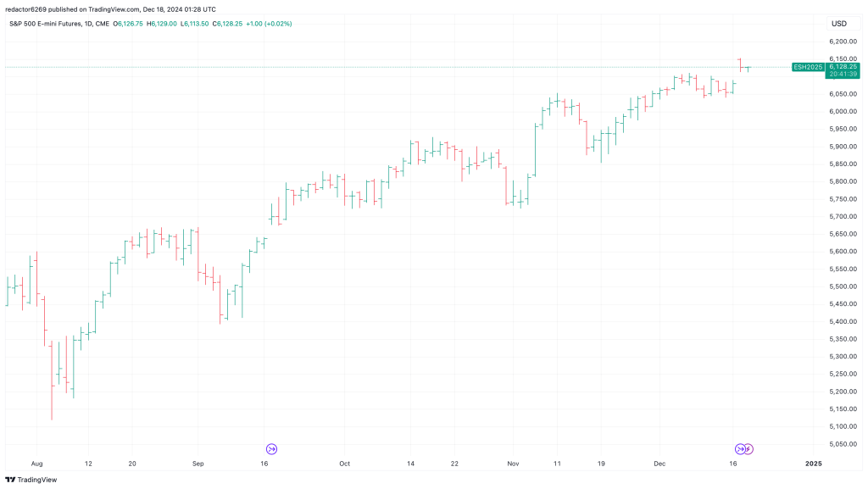Click the contract rollover icon near Dec 16
Image resolution: width=868 pixels, height=489 pixels.
[x=739, y=448]
